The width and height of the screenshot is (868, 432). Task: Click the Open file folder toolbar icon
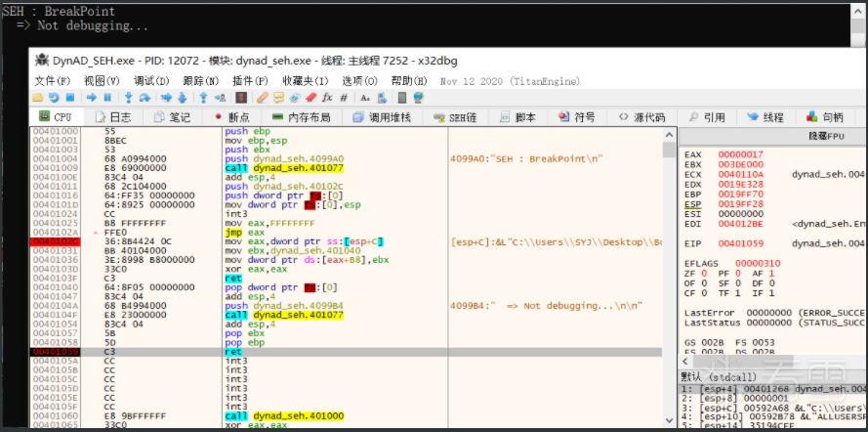click(x=38, y=98)
